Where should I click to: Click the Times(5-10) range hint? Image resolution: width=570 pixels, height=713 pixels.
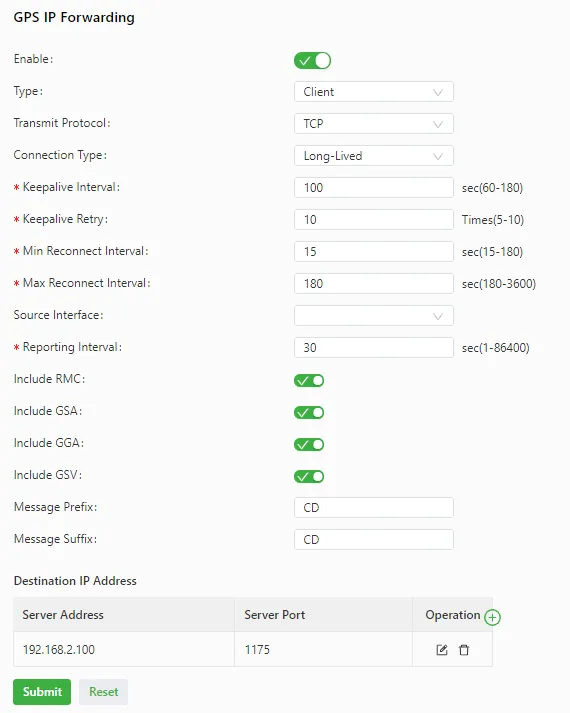pyautogui.click(x=493, y=220)
